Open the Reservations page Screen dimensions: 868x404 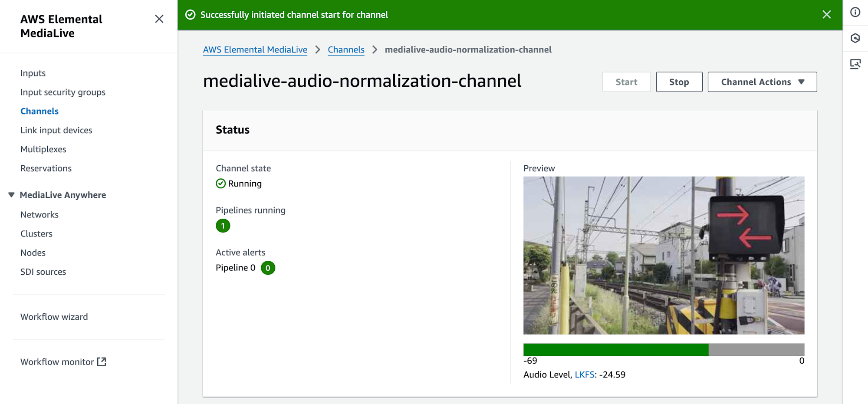click(46, 168)
